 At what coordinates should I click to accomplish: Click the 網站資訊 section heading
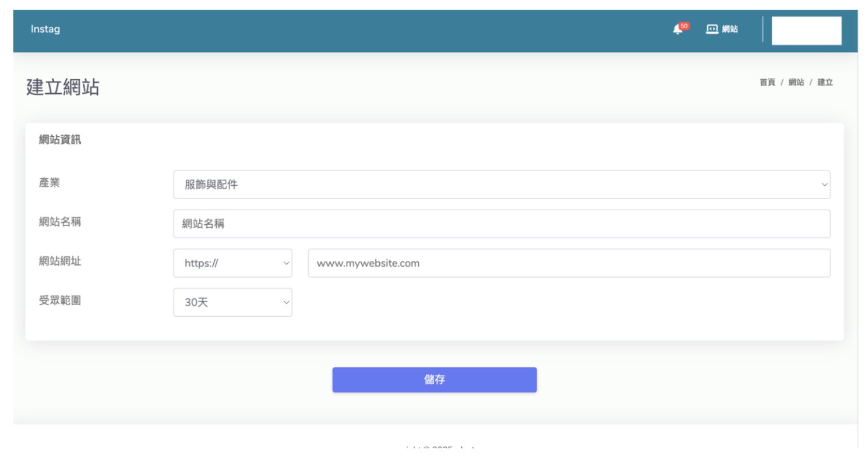pos(60,140)
